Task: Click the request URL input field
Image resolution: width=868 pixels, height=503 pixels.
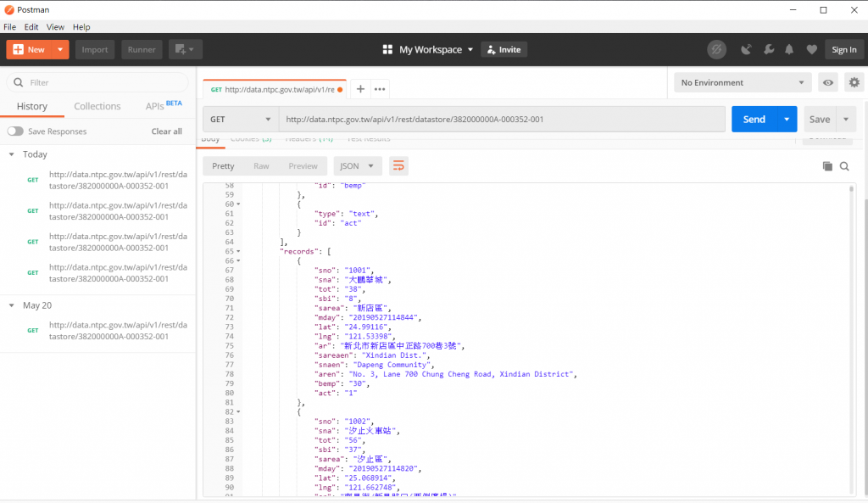Action: (502, 119)
